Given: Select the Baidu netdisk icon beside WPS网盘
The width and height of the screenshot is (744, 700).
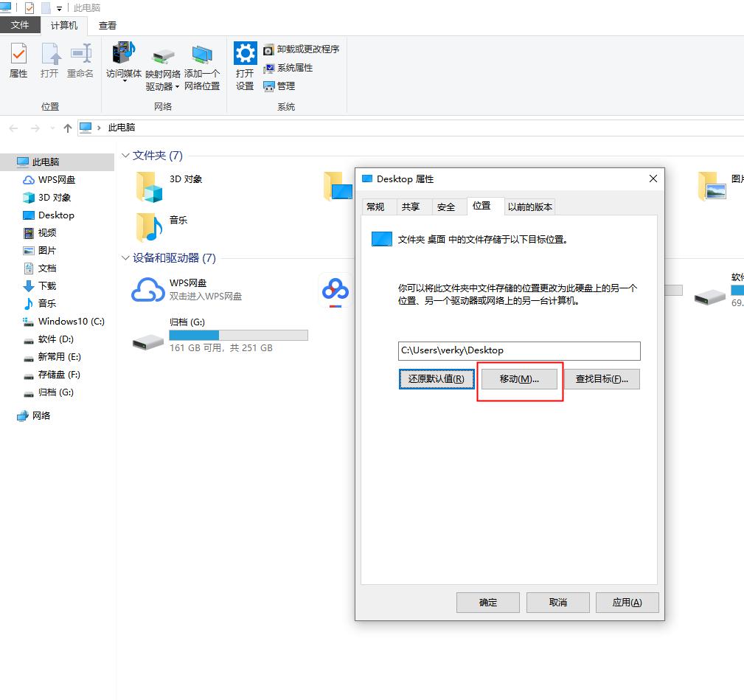Looking at the screenshot, I should coord(335,290).
